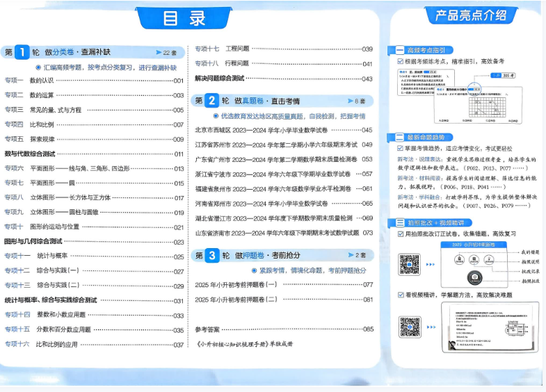Click the video lesson screenshot thumbnail
Viewport: 546px width, 392px height.
click(x=490, y=327)
